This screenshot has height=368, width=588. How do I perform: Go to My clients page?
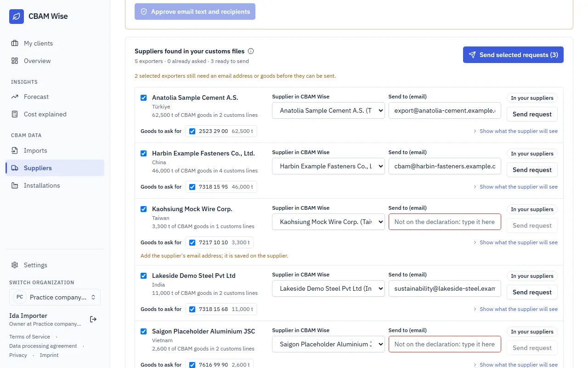pos(55,43)
